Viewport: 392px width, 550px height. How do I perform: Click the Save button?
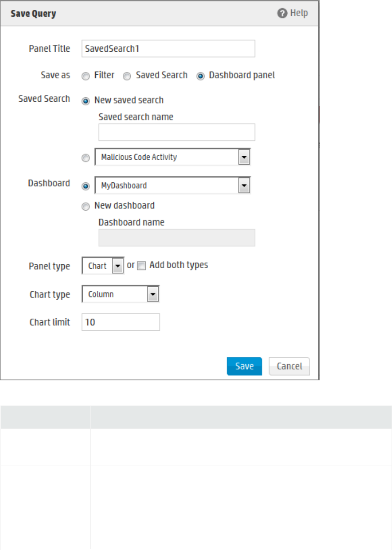coord(244,366)
